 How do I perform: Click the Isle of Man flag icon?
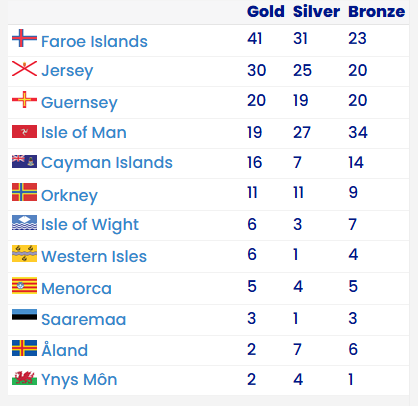click(24, 132)
